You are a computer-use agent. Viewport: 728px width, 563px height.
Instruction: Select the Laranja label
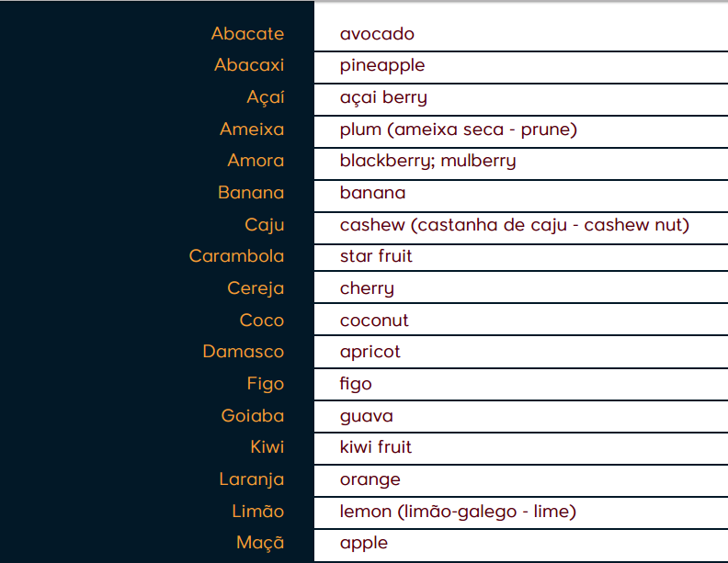251,479
